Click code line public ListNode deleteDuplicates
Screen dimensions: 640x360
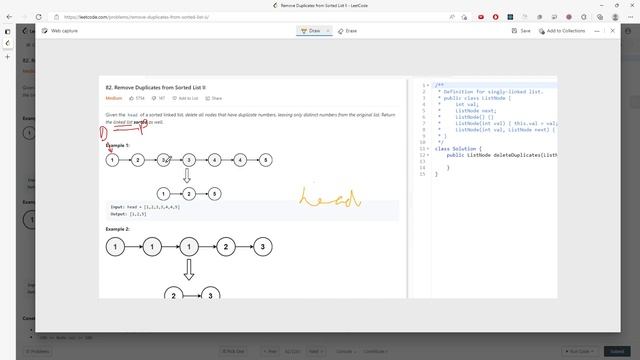(502, 155)
